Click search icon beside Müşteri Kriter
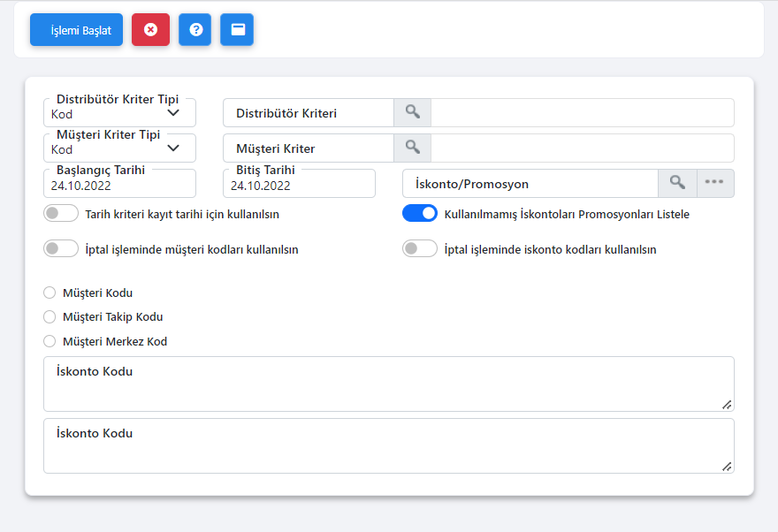The image size is (778, 532). tap(412, 148)
